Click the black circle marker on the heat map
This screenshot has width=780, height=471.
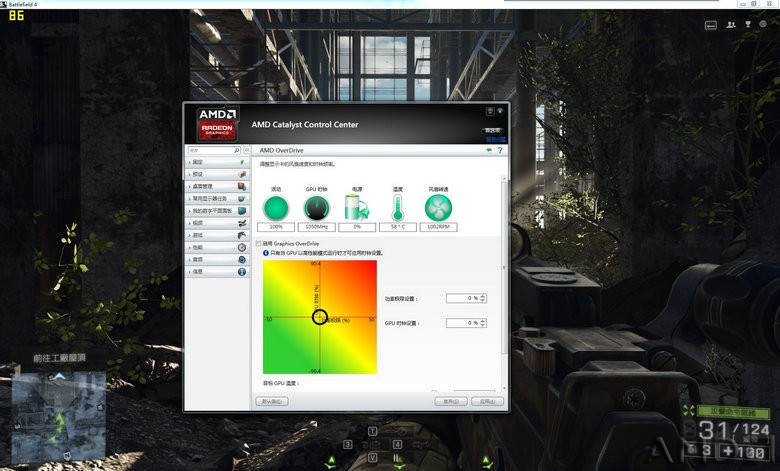[x=319, y=317]
